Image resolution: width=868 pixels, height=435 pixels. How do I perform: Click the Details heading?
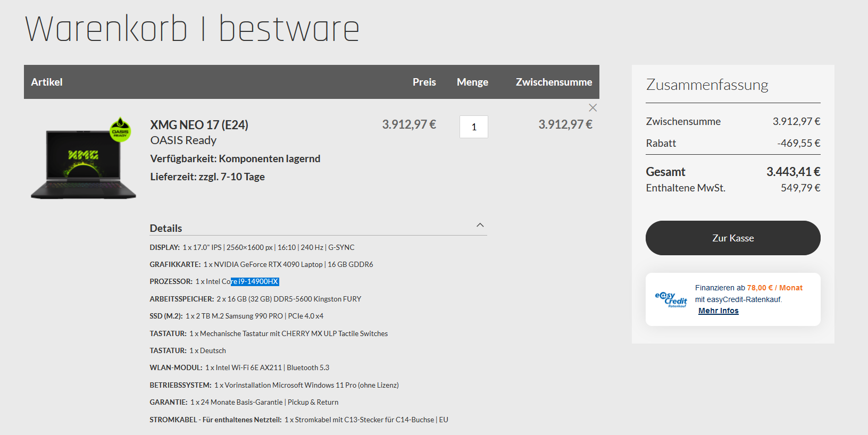click(x=166, y=228)
